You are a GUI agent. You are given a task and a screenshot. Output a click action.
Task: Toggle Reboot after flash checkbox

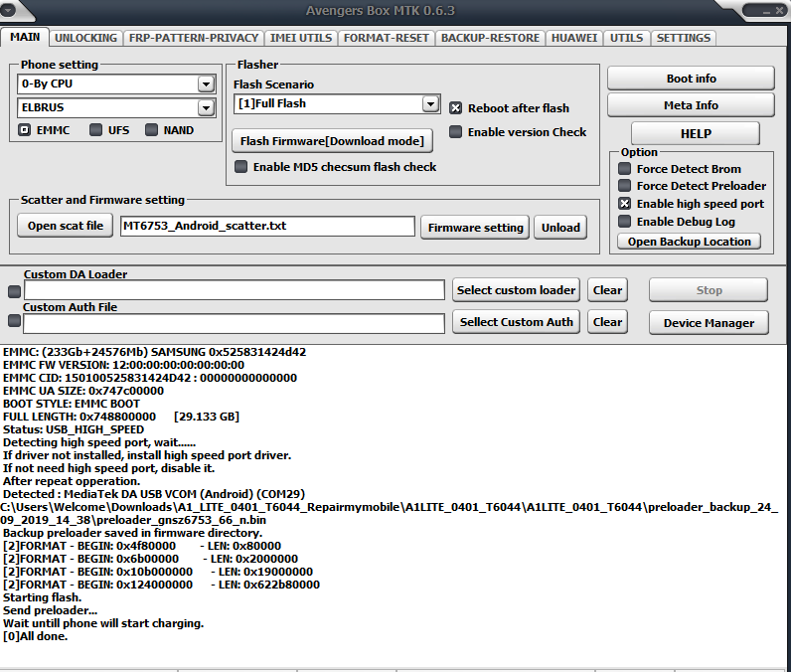(x=455, y=108)
